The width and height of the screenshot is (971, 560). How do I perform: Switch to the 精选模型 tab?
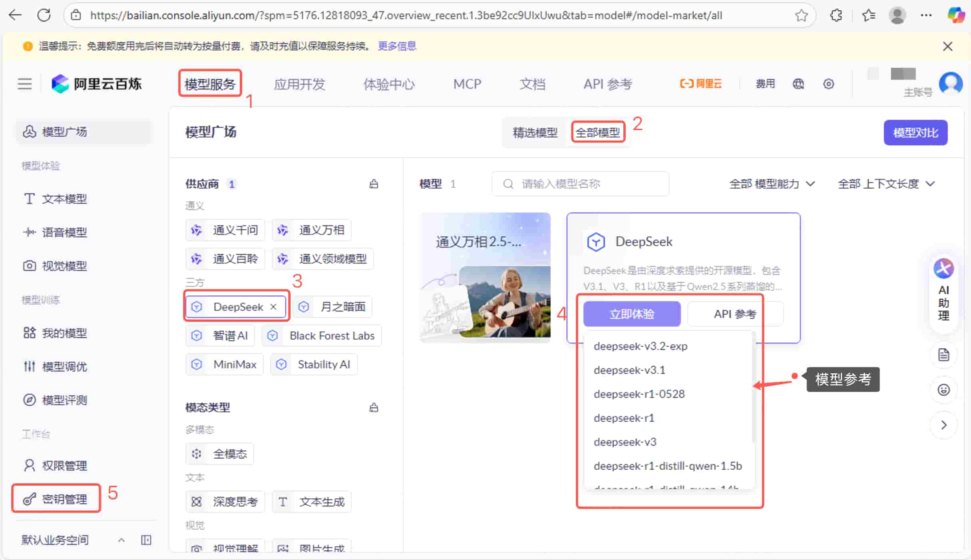point(535,133)
